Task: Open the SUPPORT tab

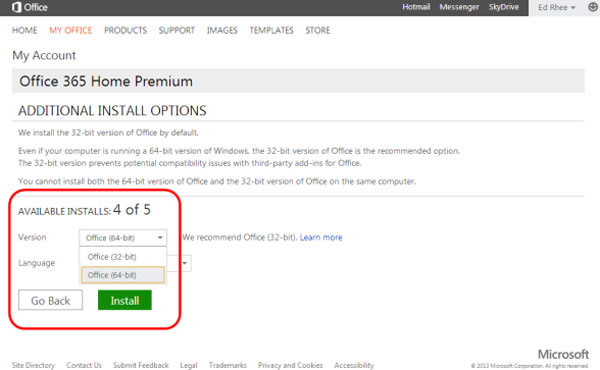Action: 176,30
